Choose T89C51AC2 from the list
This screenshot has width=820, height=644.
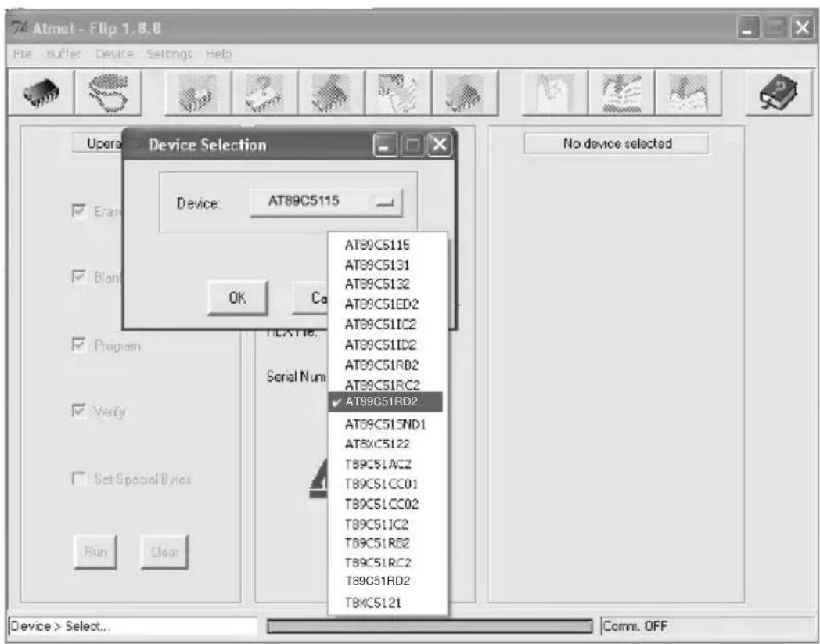pos(387,464)
